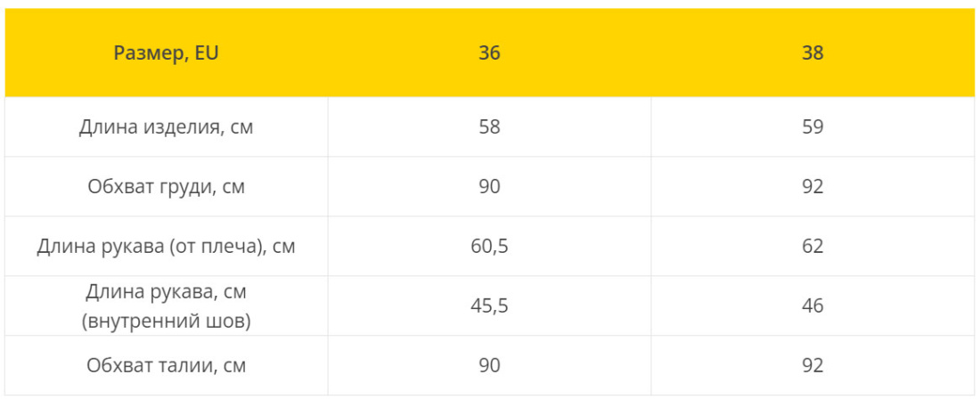
Task: Click the 'Длина изделия, см' row label
Action: pos(167,126)
